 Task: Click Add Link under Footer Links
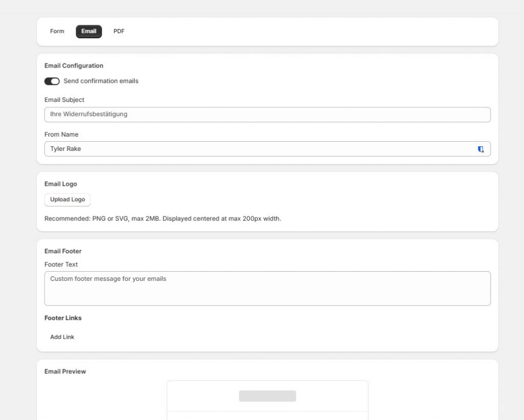click(62, 337)
